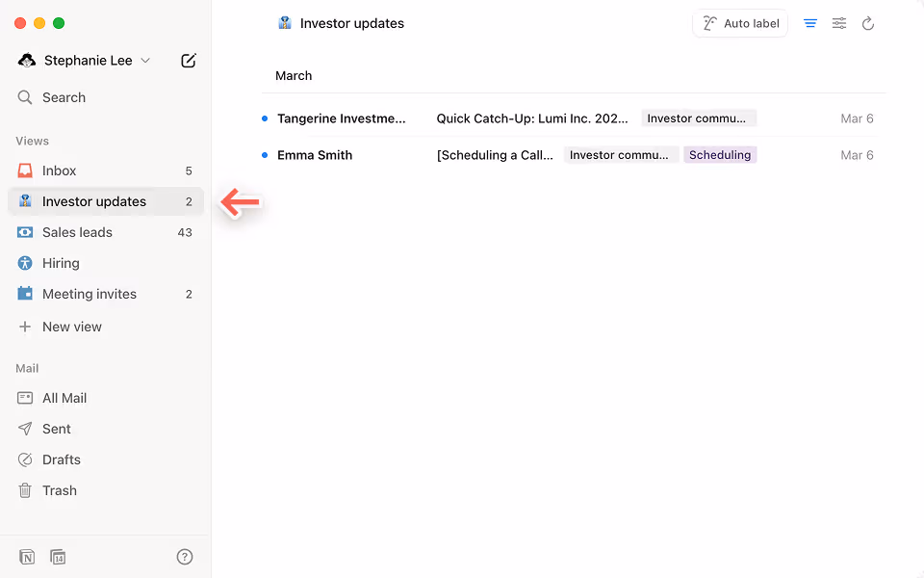Enable Auto label for this view
This screenshot has height=578, width=924.
click(x=739, y=22)
